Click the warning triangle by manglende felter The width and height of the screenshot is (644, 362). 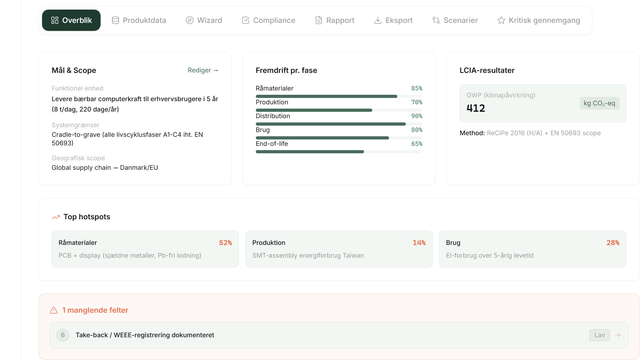click(54, 310)
